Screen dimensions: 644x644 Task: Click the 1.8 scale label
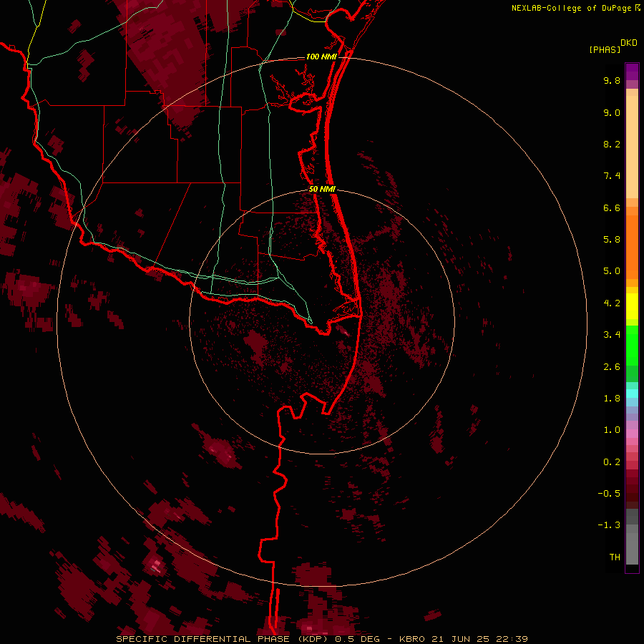tap(612, 399)
